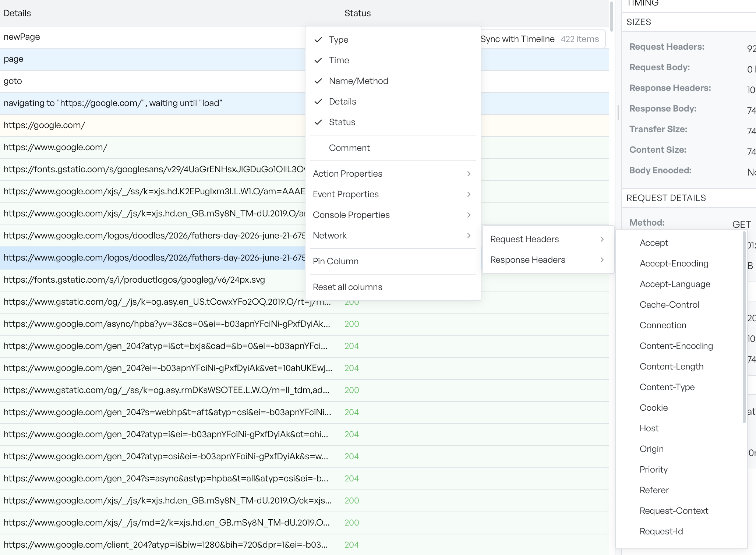Click the Transfer Size label
This screenshot has height=555, width=756.
(658, 129)
